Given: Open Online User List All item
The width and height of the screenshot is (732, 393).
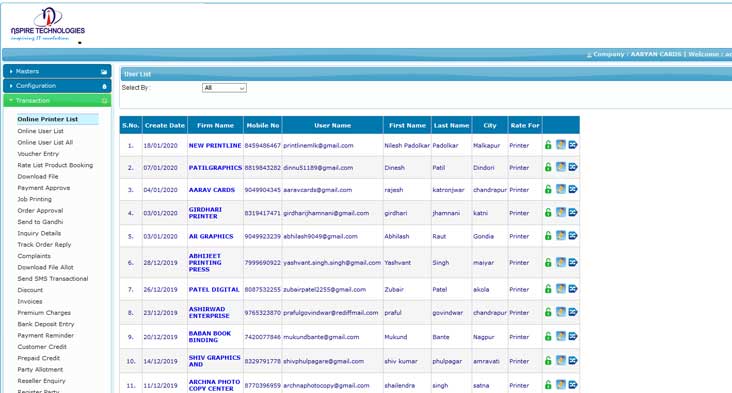Looking at the screenshot, I should coord(45,142).
